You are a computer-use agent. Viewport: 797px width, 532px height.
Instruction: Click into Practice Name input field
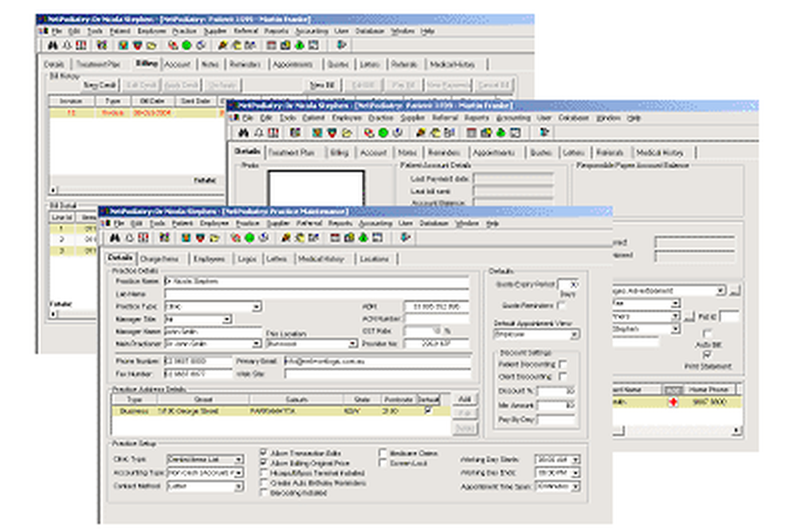click(316, 281)
